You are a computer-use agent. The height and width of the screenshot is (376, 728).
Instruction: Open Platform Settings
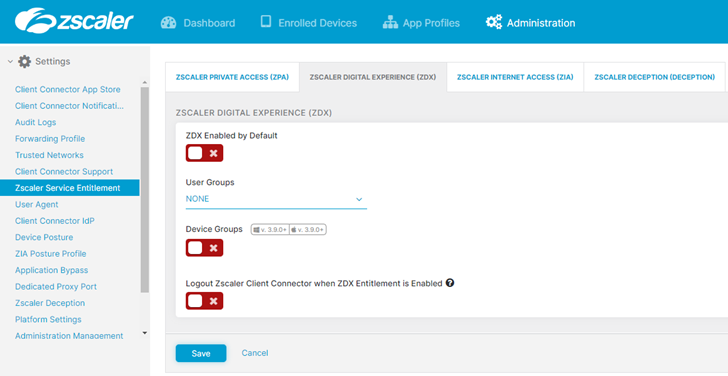pyautogui.click(x=48, y=319)
